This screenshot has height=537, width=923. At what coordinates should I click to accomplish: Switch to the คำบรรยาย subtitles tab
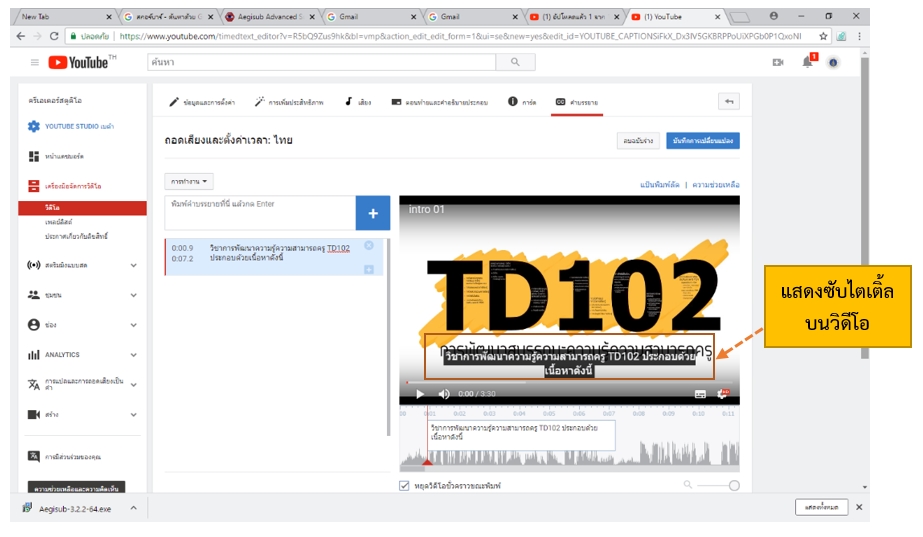tap(577, 102)
